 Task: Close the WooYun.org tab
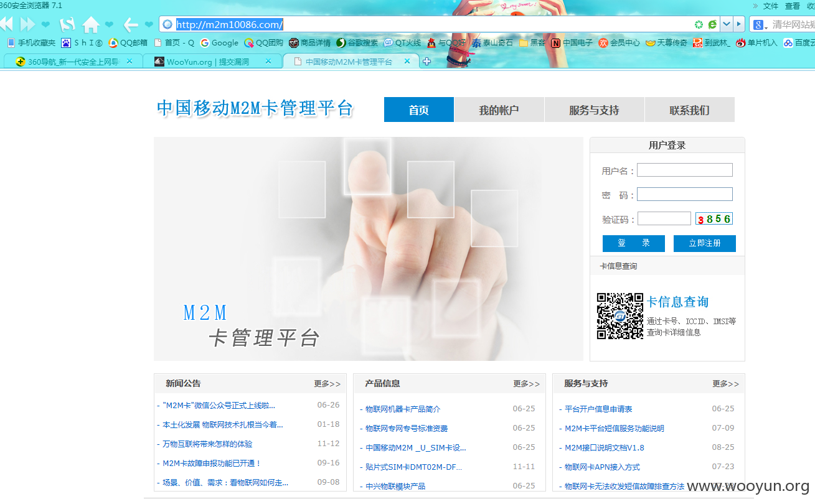pyautogui.click(x=268, y=62)
